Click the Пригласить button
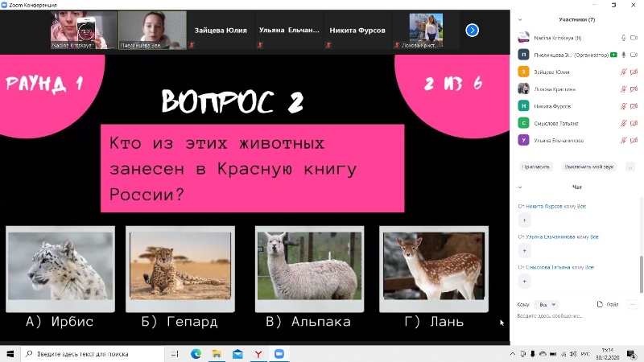 coord(536,167)
